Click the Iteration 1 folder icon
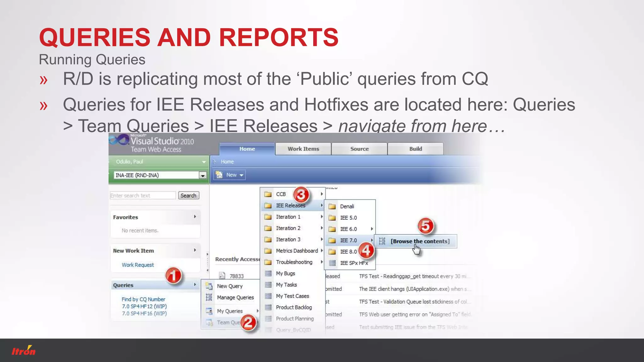The image size is (644, 362). click(x=268, y=217)
